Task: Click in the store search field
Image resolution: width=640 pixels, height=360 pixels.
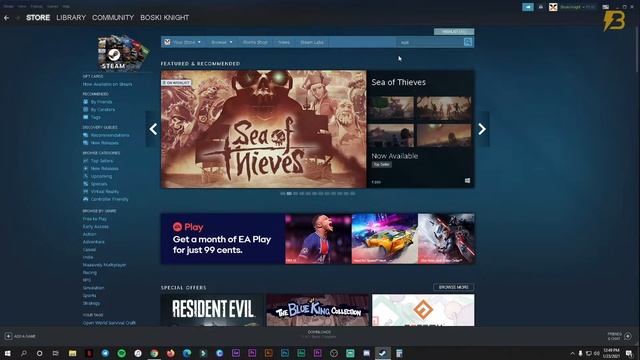Action: [429, 42]
